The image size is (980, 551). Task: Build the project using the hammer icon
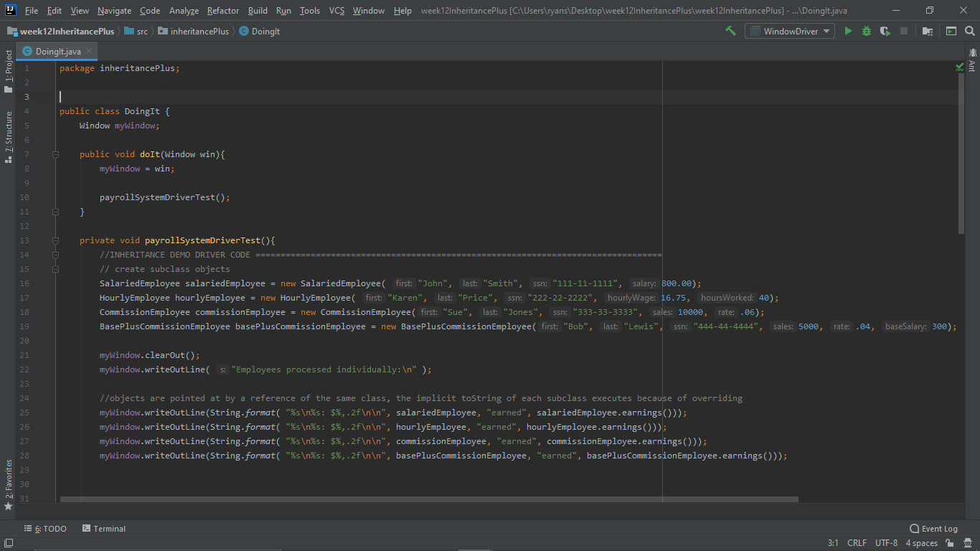click(x=731, y=31)
